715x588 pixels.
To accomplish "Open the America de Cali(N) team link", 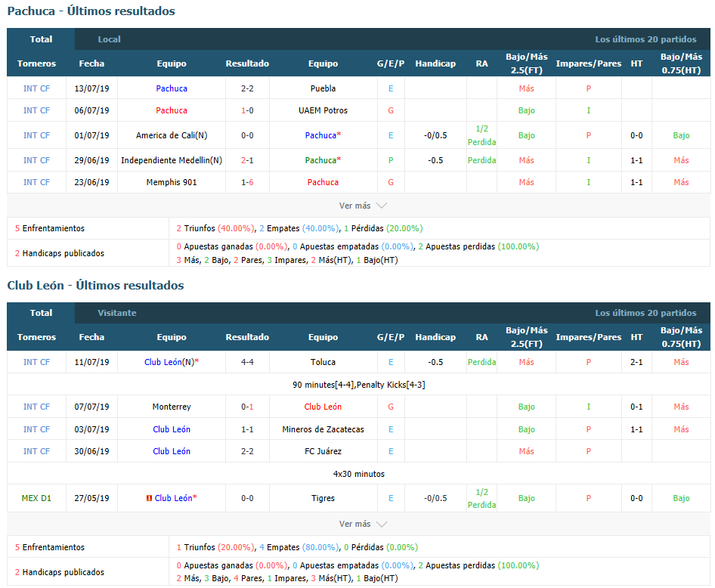I will 172,135.
